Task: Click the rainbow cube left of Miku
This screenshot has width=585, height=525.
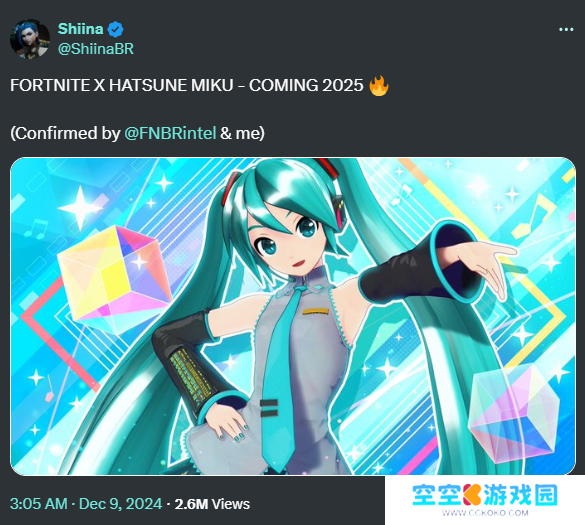Action: 115,280
